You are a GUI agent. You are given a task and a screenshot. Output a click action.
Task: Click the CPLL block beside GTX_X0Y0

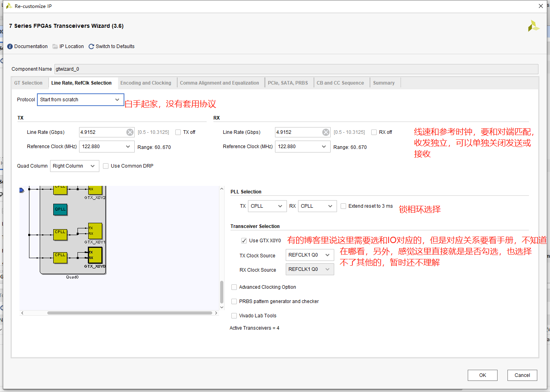click(60, 257)
